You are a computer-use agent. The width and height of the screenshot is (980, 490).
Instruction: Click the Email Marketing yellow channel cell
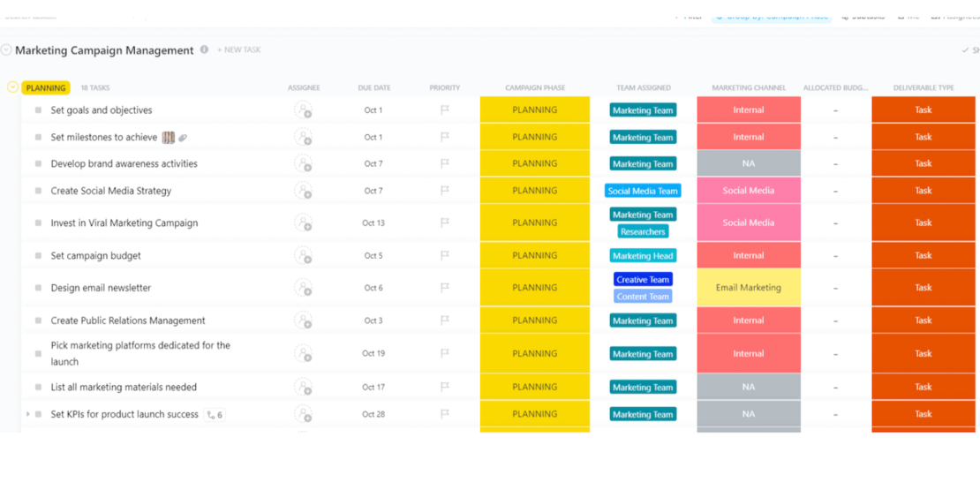click(748, 288)
